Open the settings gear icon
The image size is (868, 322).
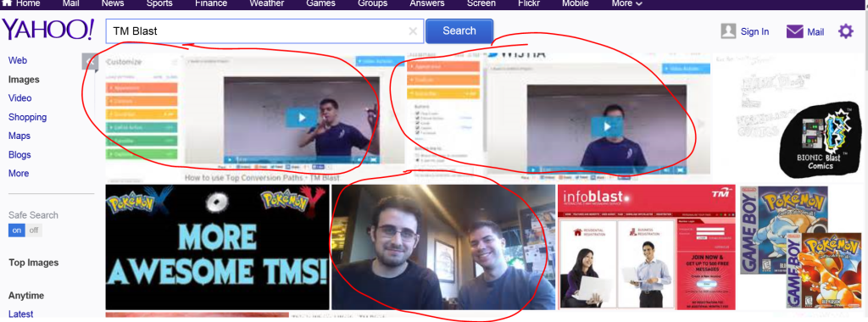pyautogui.click(x=846, y=31)
